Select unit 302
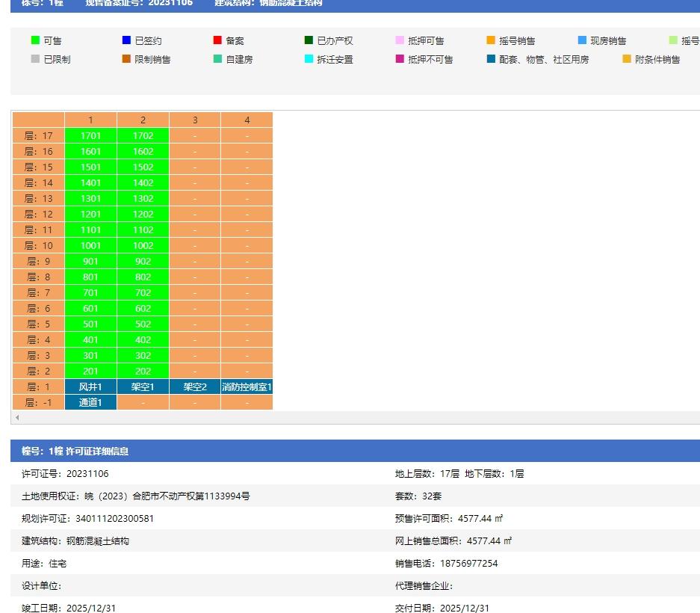Screen dimensions: 700x613 pos(143,355)
